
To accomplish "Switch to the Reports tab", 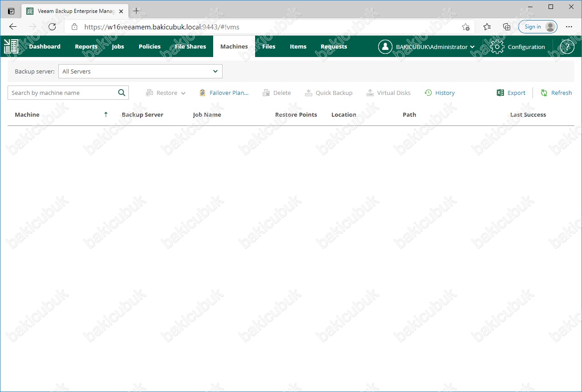I will tap(86, 46).
